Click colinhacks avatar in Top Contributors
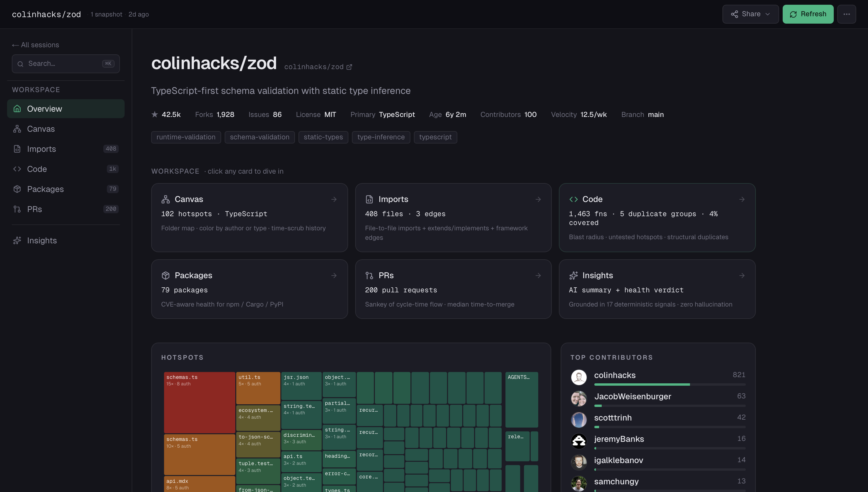868x492 pixels. (x=579, y=377)
